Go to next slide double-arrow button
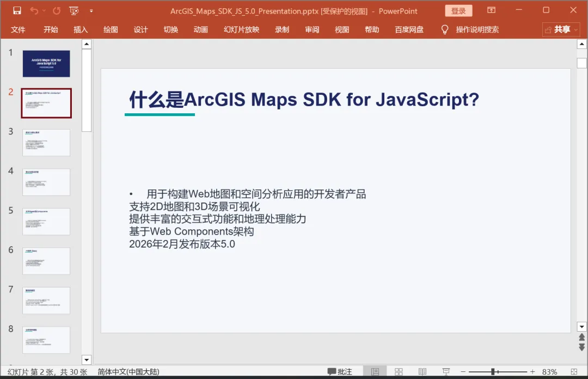Image resolution: width=588 pixels, height=379 pixels. tap(581, 347)
